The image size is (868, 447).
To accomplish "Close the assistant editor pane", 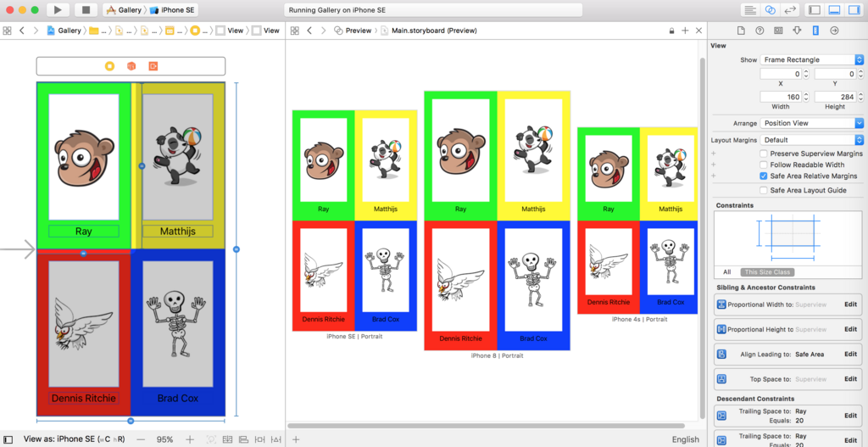I will pyautogui.click(x=698, y=31).
